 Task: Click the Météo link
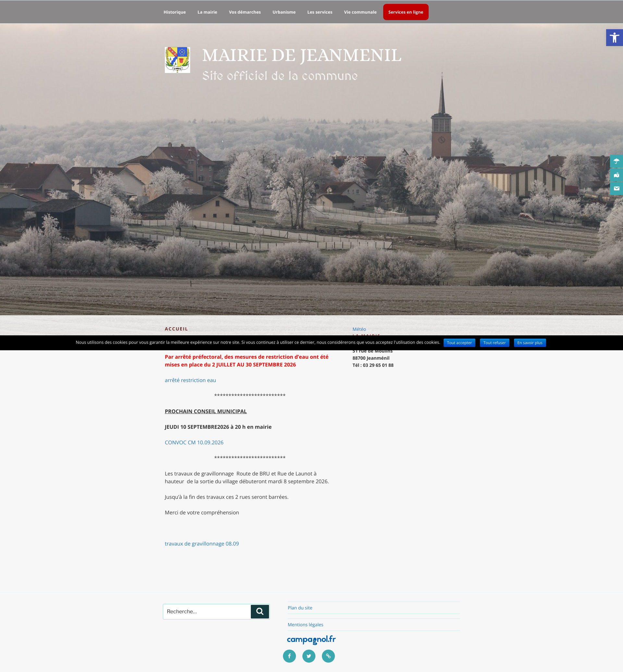(359, 329)
